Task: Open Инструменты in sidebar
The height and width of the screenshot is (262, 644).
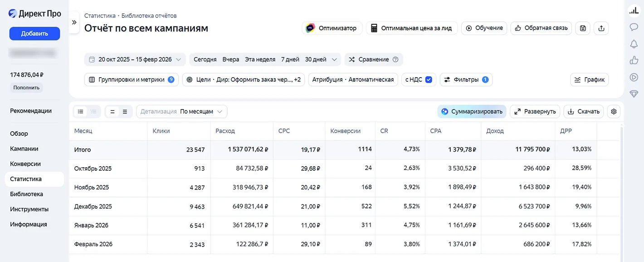Action: 29,209
